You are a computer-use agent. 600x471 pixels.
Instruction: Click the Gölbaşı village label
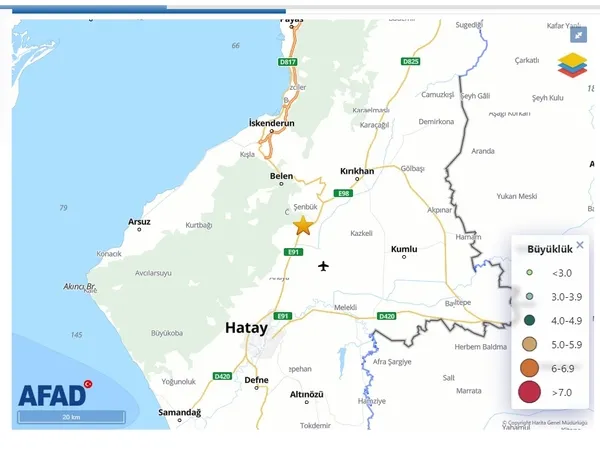click(412, 168)
